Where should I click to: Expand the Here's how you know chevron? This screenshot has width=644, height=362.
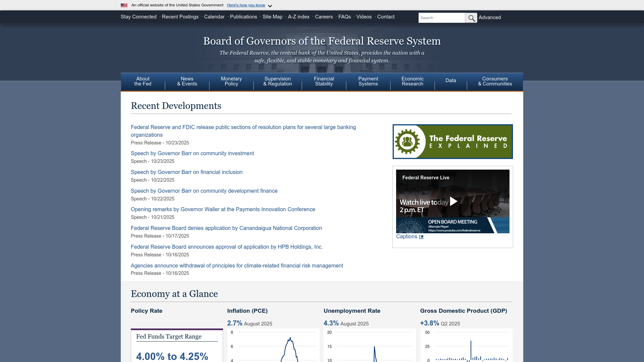pyautogui.click(x=270, y=6)
